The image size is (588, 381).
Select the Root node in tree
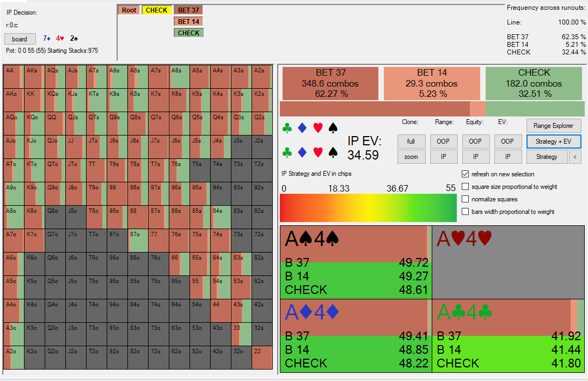(129, 10)
